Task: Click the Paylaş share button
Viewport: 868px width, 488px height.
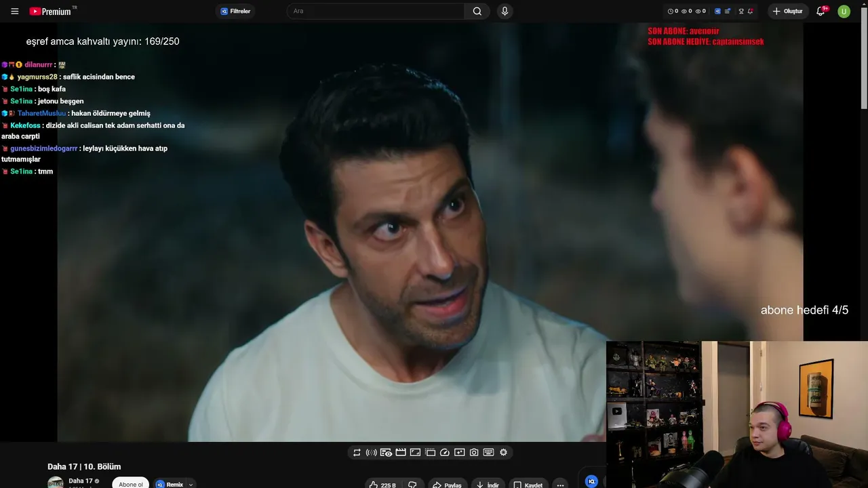Action: [x=447, y=484]
